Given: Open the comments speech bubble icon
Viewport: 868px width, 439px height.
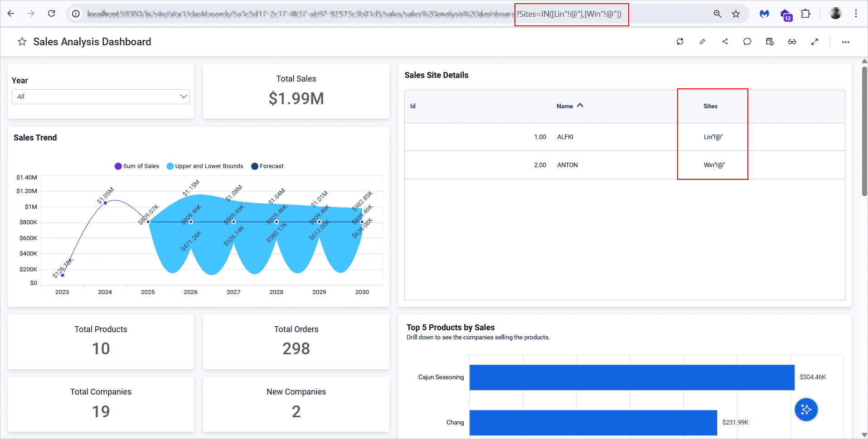Looking at the screenshot, I should (747, 42).
